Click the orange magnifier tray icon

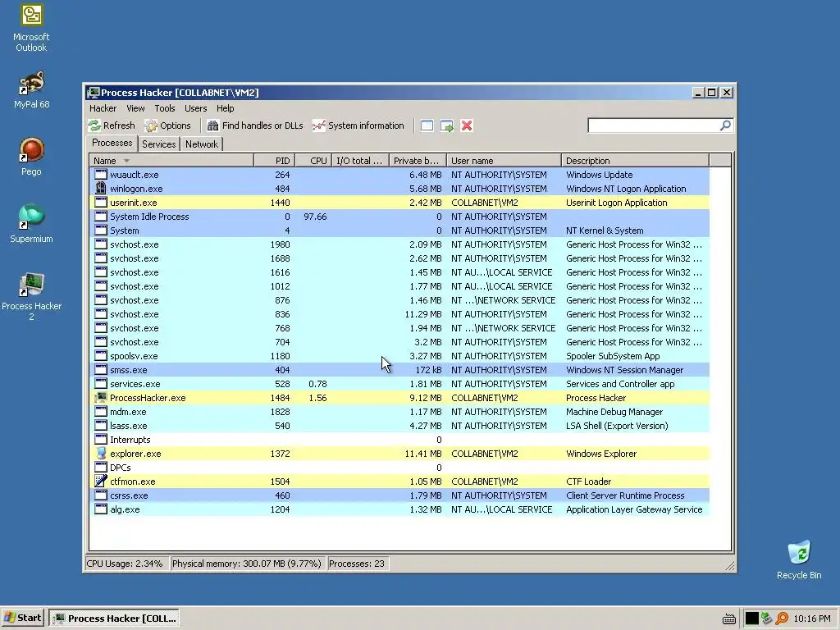coord(782,619)
